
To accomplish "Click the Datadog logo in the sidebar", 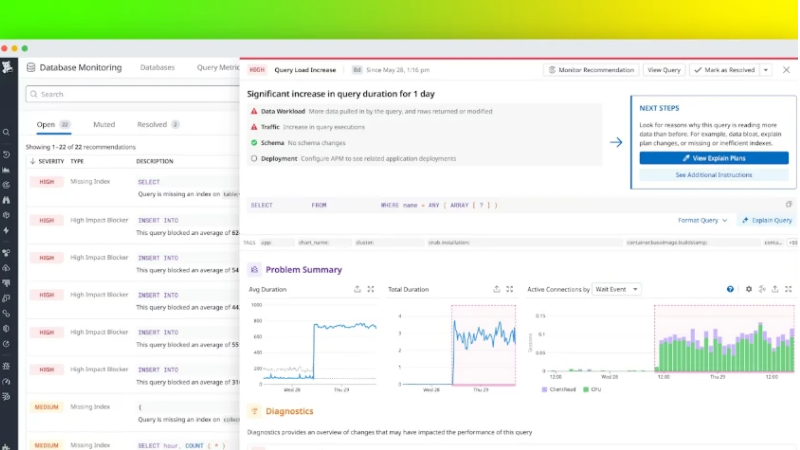I will click(7, 68).
